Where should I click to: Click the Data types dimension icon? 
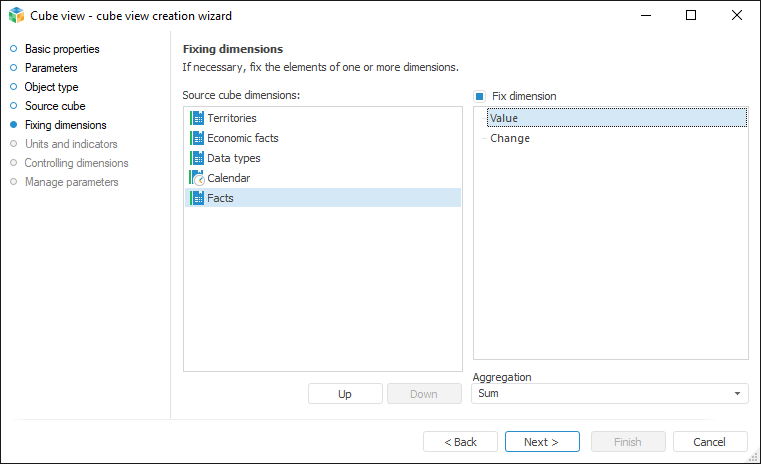(x=196, y=158)
